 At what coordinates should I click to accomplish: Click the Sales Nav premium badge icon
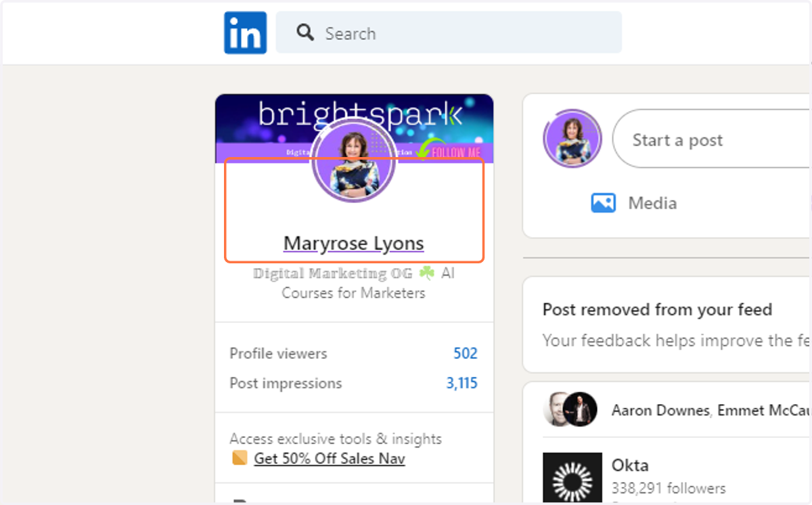(x=240, y=458)
